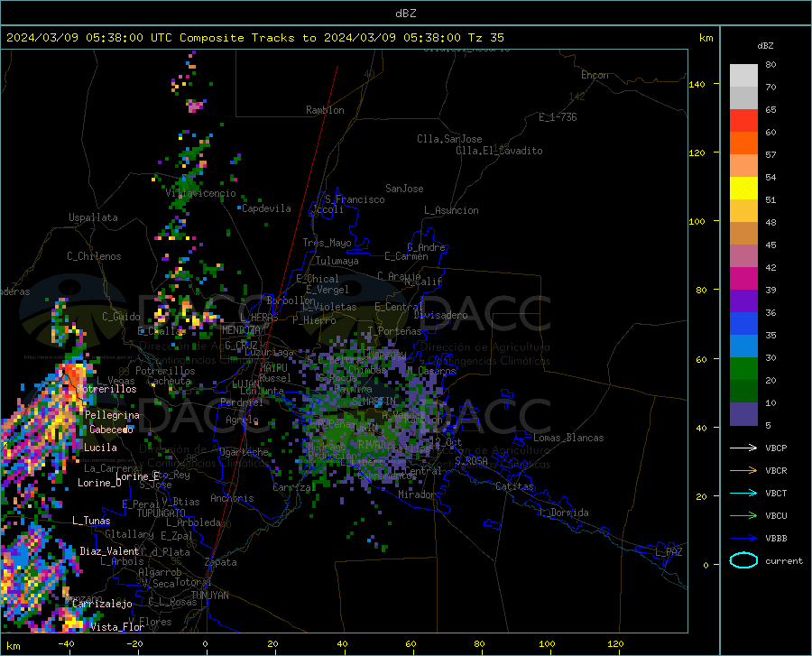
Task: Click the TUNUYAN label
Action: 209,596
